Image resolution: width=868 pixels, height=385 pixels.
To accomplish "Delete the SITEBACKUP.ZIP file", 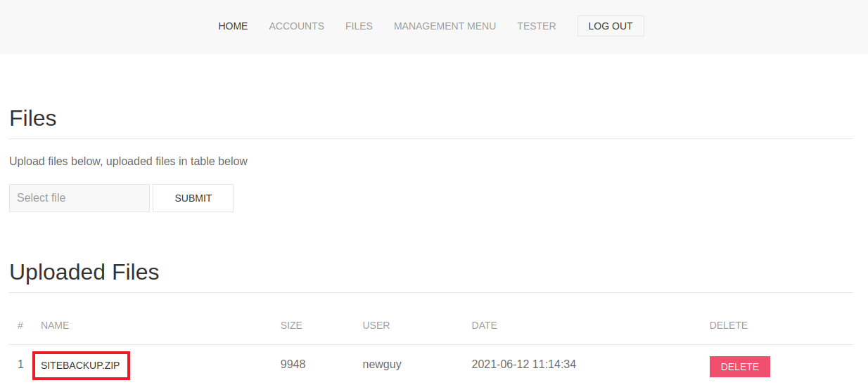I will click(x=739, y=367).
